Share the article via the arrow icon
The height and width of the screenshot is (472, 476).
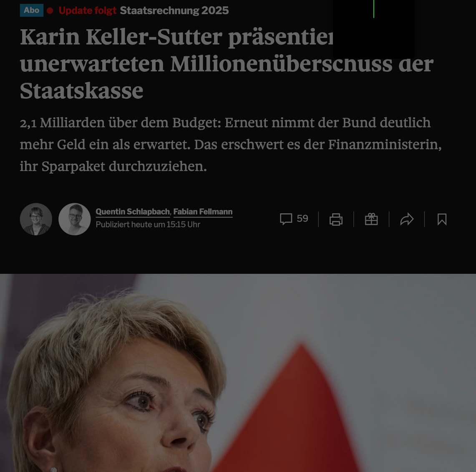pos(407,219)
